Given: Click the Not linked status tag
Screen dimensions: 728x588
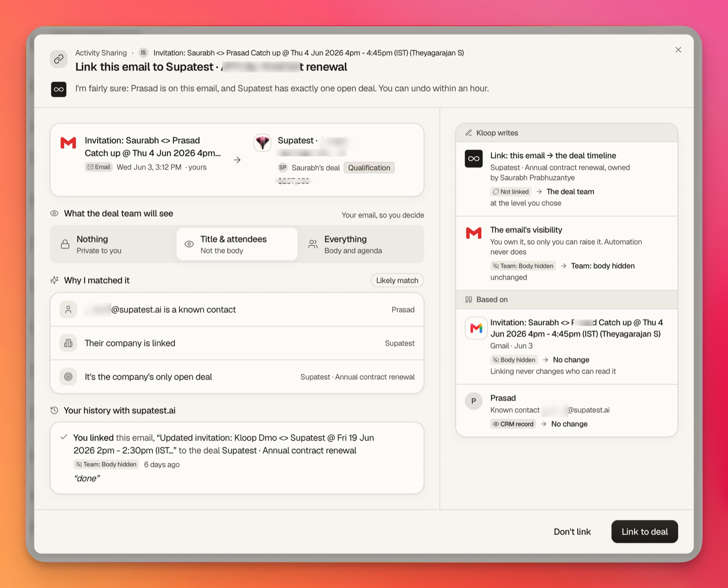Looking at the screenshot, I should 511,191.
